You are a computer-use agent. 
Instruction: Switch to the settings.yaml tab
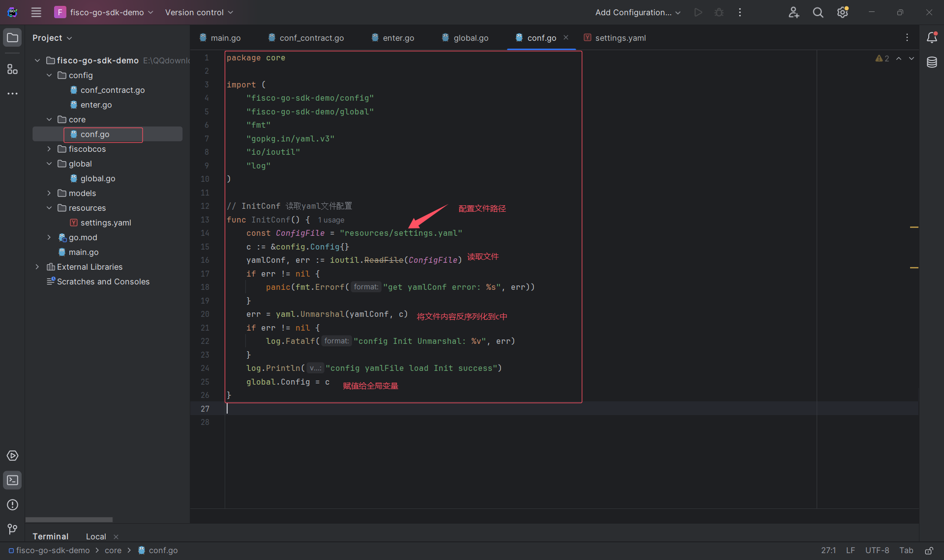coord(620,38)
